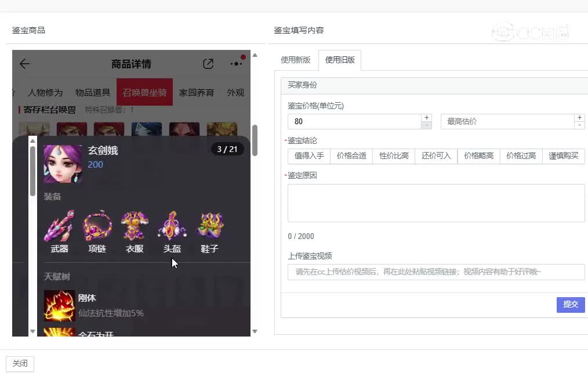Click the 寄存栏召唤兽 heading
Image resolution: width=588 pixels, height=376 pixels.
pyautogui.click(x=49, y=110)
